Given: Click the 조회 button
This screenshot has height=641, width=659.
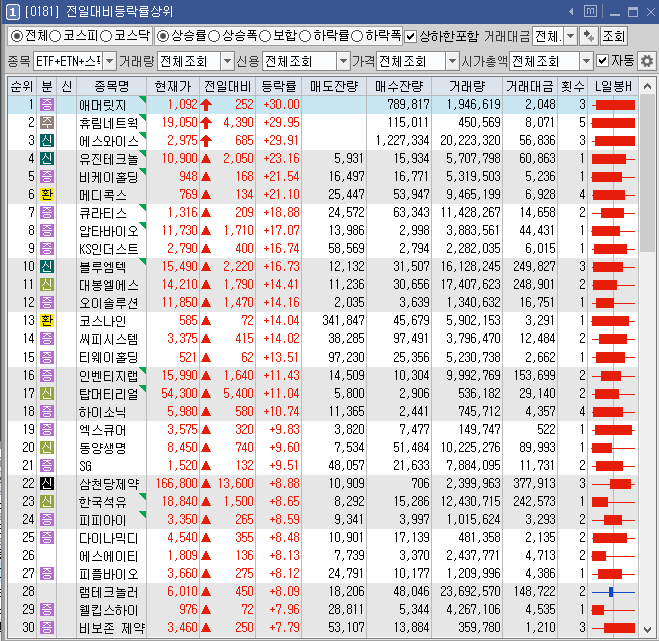Looking at the screenshot, I should coord(614,37).
